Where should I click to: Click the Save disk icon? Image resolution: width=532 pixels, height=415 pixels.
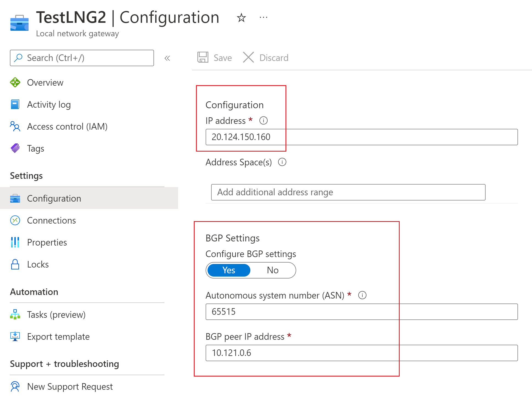tap(203, 58)
